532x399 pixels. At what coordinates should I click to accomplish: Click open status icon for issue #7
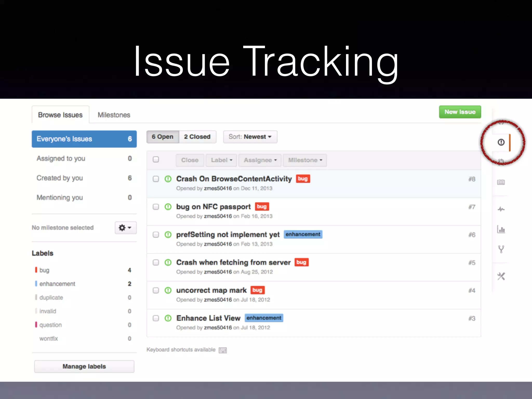pos(168,207)
